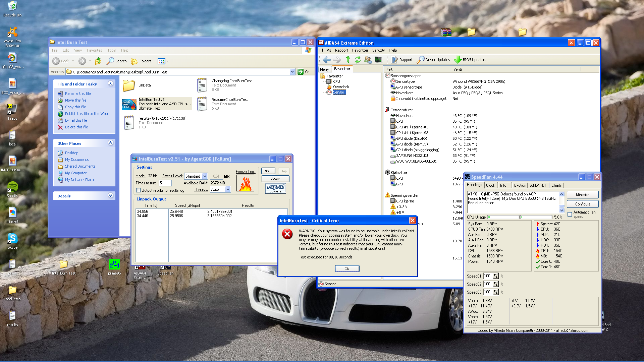Open the Tools menu in Explorer
Screen dimensions: 644x362
coord(112,50)
